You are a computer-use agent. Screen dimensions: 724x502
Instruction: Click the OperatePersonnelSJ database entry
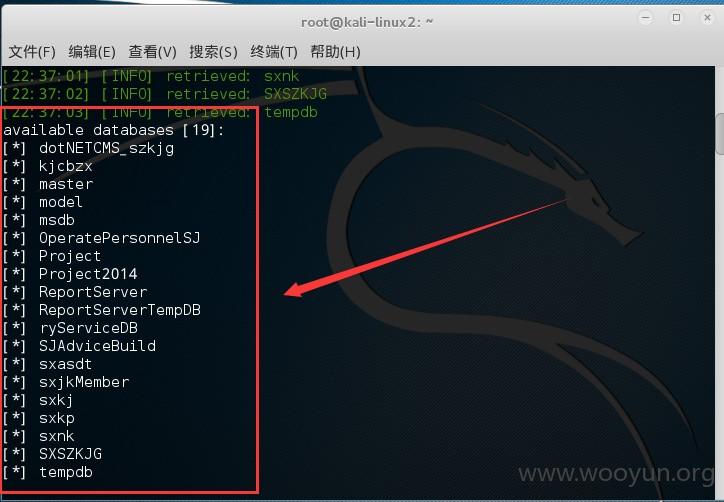pyautogui.click(x=120, y=238)
